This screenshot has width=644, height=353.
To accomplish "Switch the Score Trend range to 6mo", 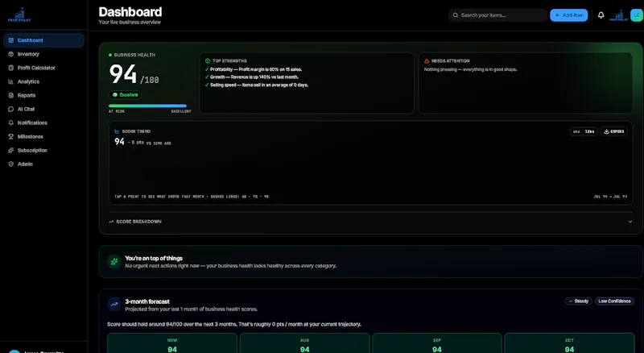I will [576, 131].
